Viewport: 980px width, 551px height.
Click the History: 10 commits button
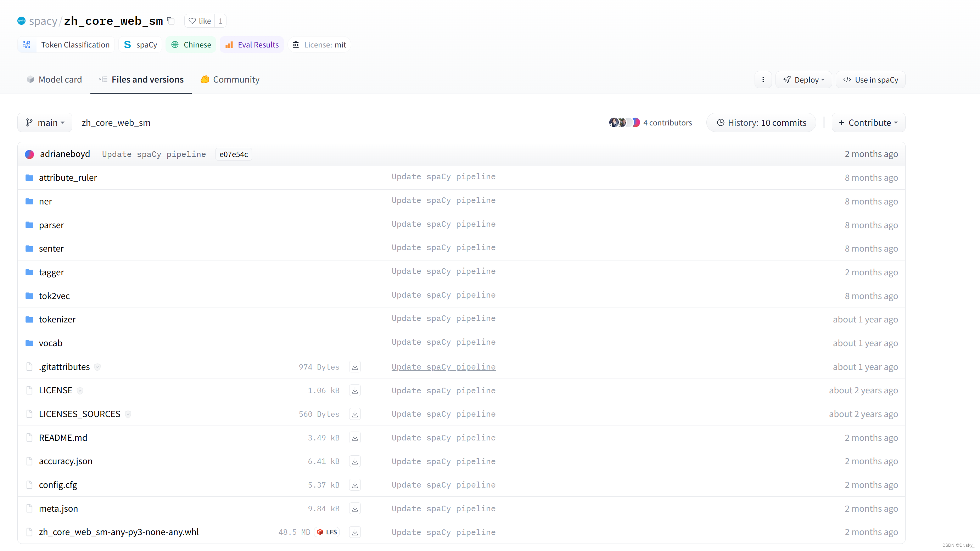761,123
